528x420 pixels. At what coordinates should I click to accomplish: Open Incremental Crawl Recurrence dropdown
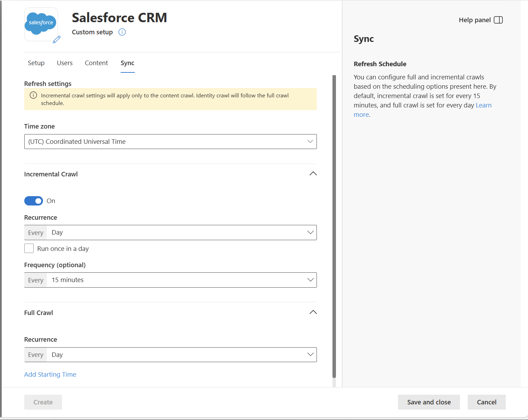coord(171,233)
